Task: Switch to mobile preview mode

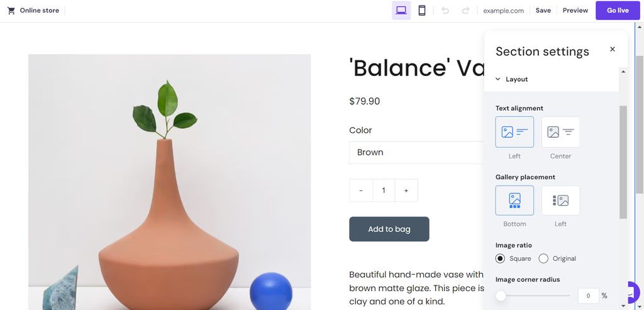Action: tap(422, 11)
